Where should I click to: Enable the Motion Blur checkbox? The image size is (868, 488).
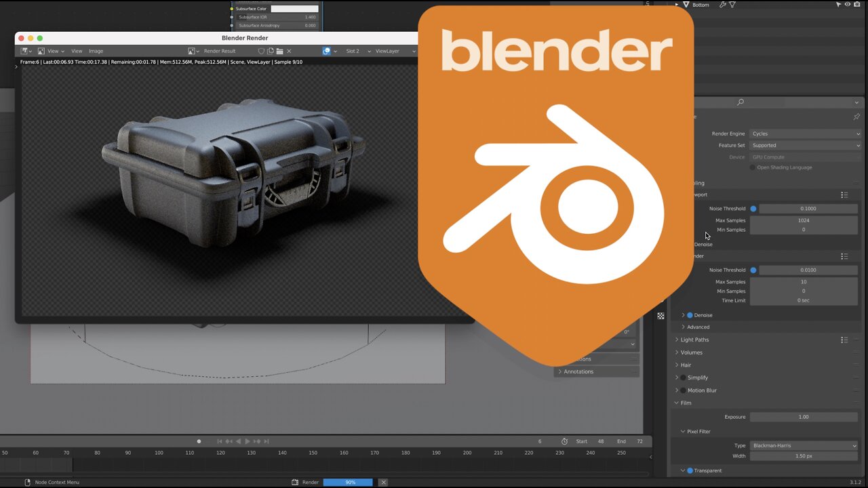(x=683, y=390)
